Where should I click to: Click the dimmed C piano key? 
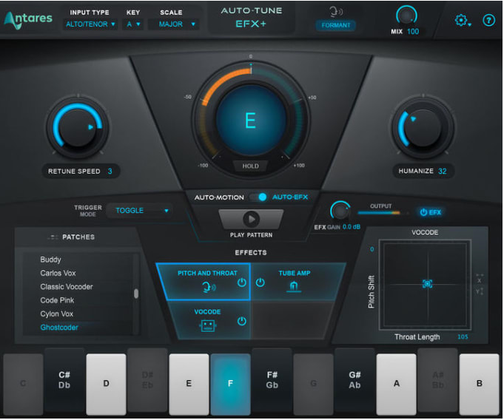tap(23, 384)
